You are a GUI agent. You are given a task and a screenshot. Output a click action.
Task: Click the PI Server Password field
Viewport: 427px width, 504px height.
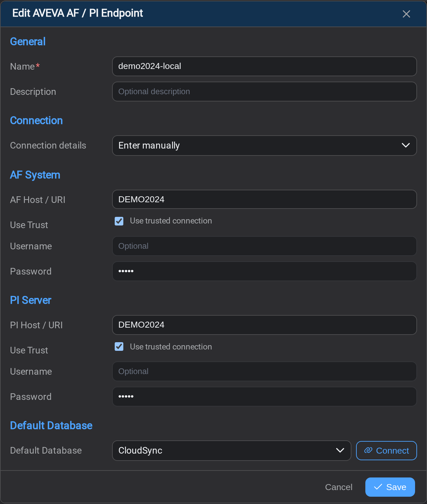pyautogui.click(x=264, y=397)
